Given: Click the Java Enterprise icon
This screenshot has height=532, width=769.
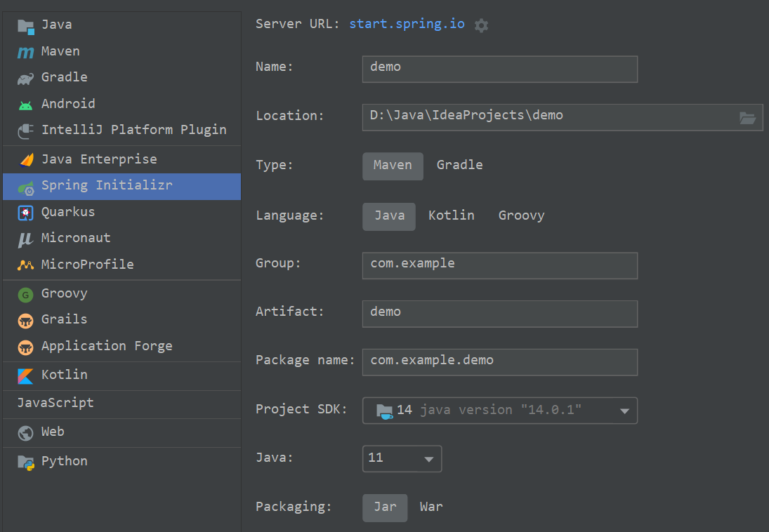Looking at the screenshot, I should [x=26, y=160].
